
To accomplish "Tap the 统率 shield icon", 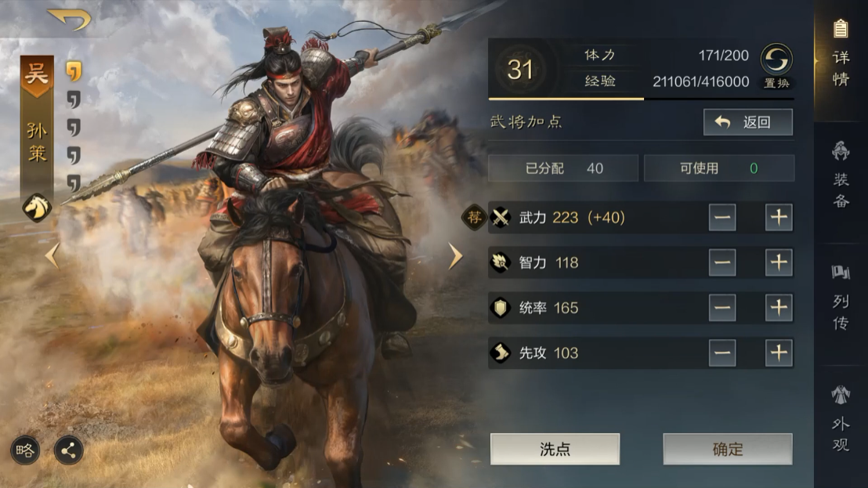I will point(501,308).
